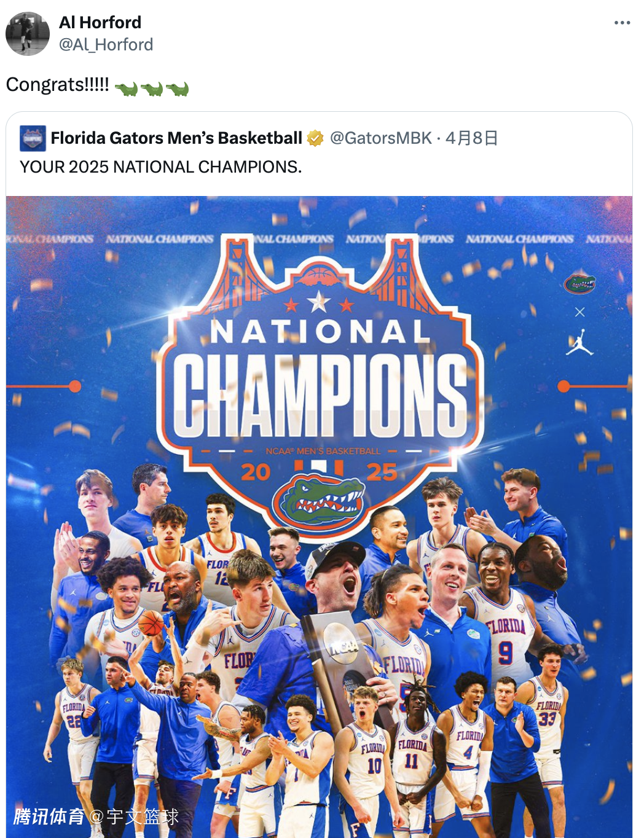
Task: Click the white Jordan Jumpman logo
Action: (579, 343)
